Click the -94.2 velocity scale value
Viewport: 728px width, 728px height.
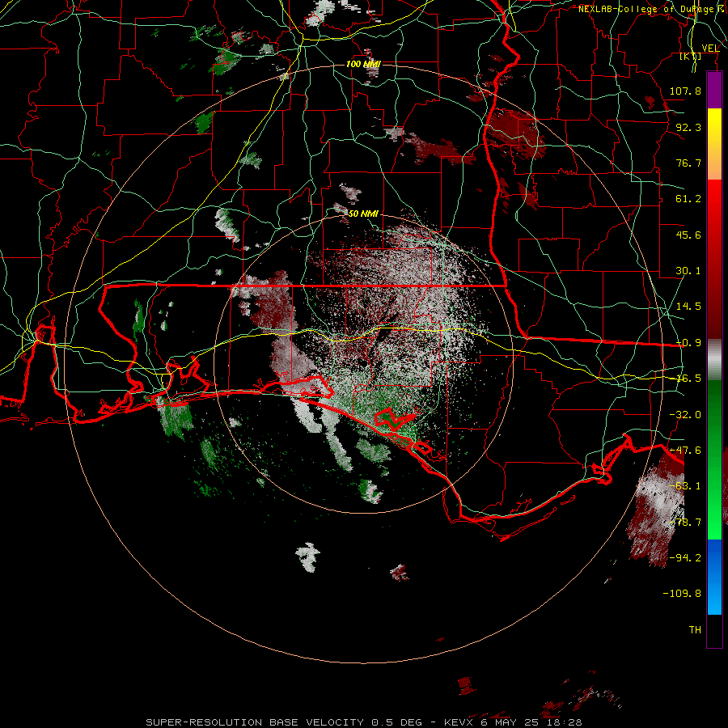tap(685, 557)
